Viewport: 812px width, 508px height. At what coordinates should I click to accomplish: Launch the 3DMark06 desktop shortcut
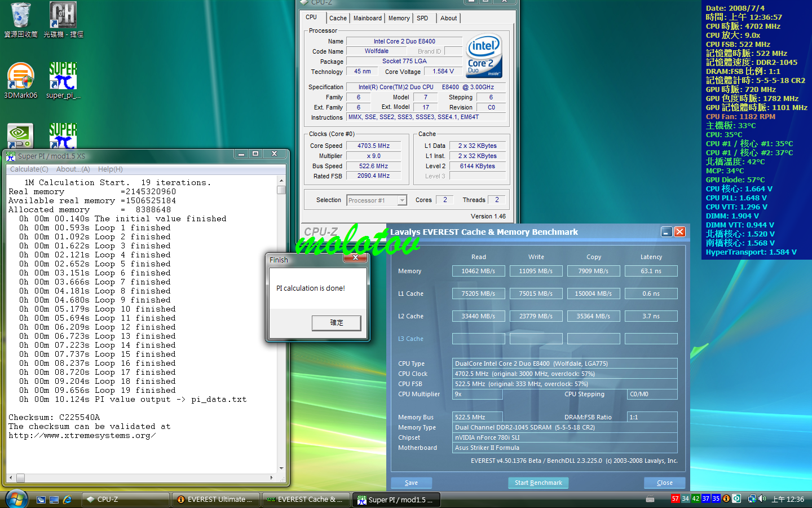pyautogui.click(x=21, y=81)
